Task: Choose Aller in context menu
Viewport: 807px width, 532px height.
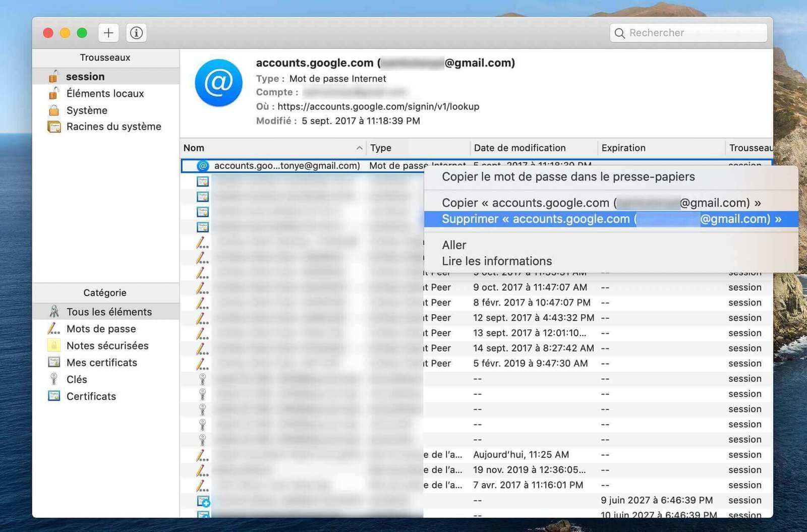Action: (611, 245)
